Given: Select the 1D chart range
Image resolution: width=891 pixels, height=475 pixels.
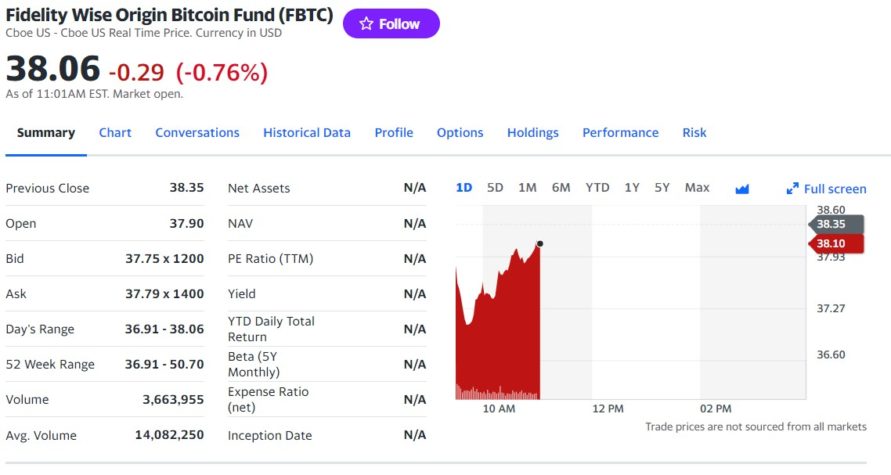Looking at the screenshot, I should pyautogui.click(x=464, y=188).
